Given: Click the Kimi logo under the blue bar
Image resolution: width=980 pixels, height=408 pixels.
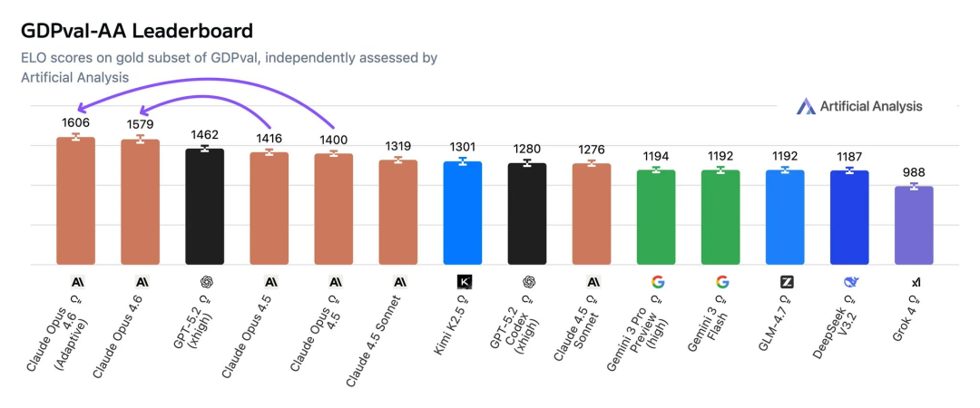Looking at the screenshot, I should point(463,282).
